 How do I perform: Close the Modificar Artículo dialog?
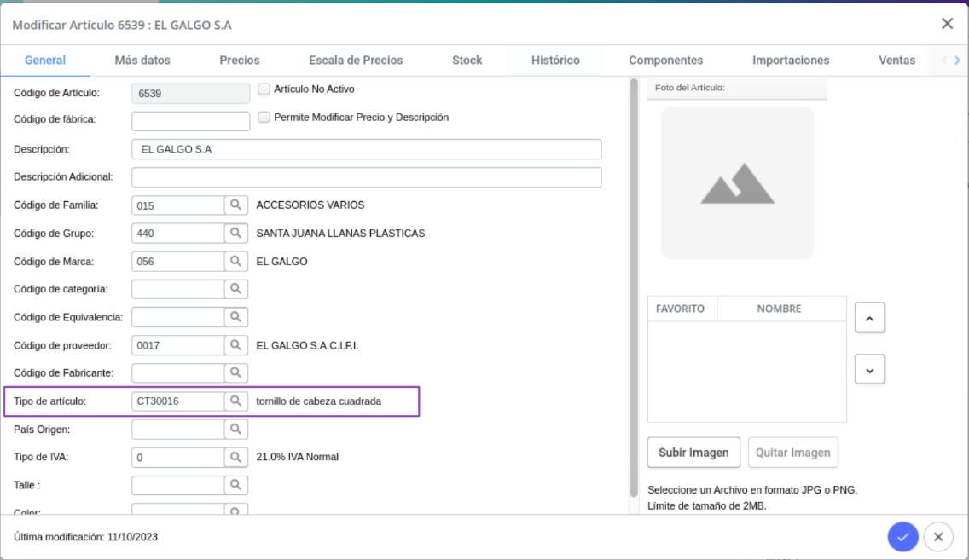pos(947,24)
